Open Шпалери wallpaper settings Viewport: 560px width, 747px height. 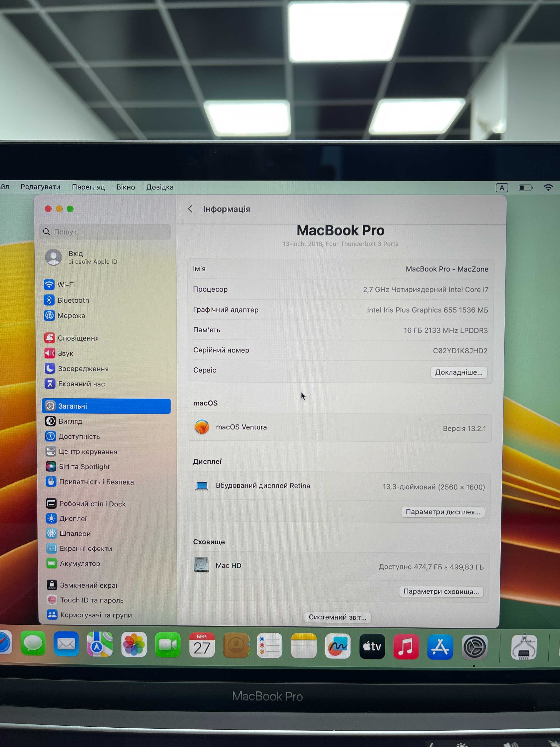tap(69, 533)
